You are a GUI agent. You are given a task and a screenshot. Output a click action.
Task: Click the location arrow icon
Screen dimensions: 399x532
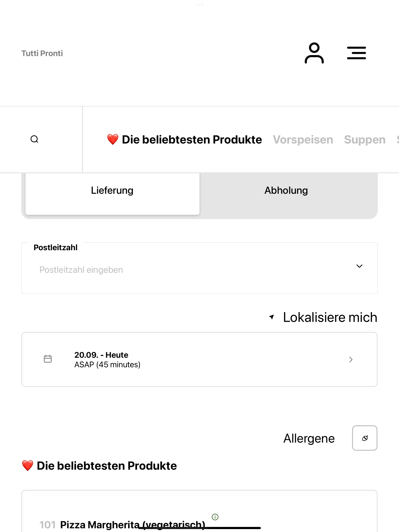(271, 317)
